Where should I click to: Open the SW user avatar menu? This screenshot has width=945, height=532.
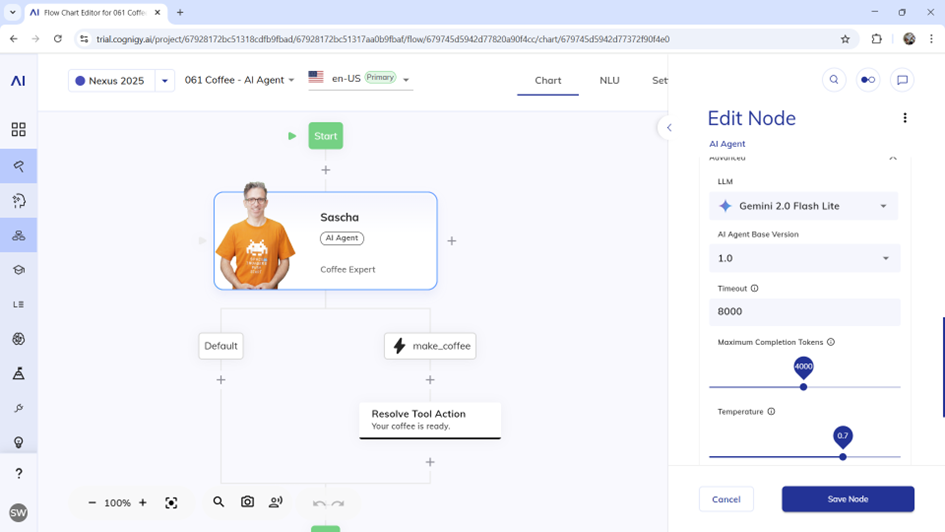pyautogui.click(x=18, y=513)
